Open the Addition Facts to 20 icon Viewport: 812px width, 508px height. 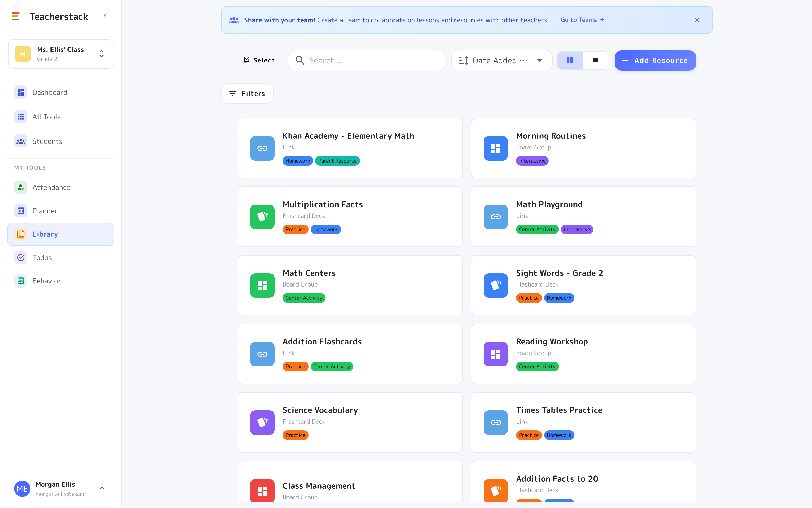(x=496, y=490)
